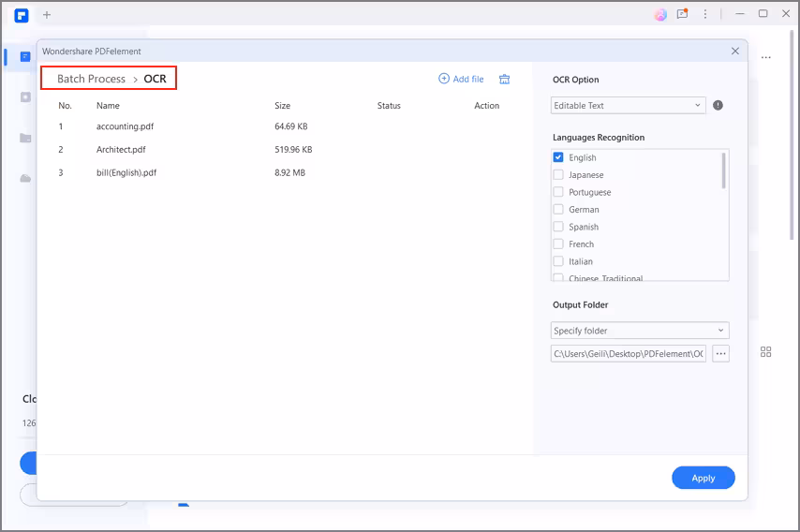Click the Apply button
This screenshot has width=800, height=532.
(704, 478)
